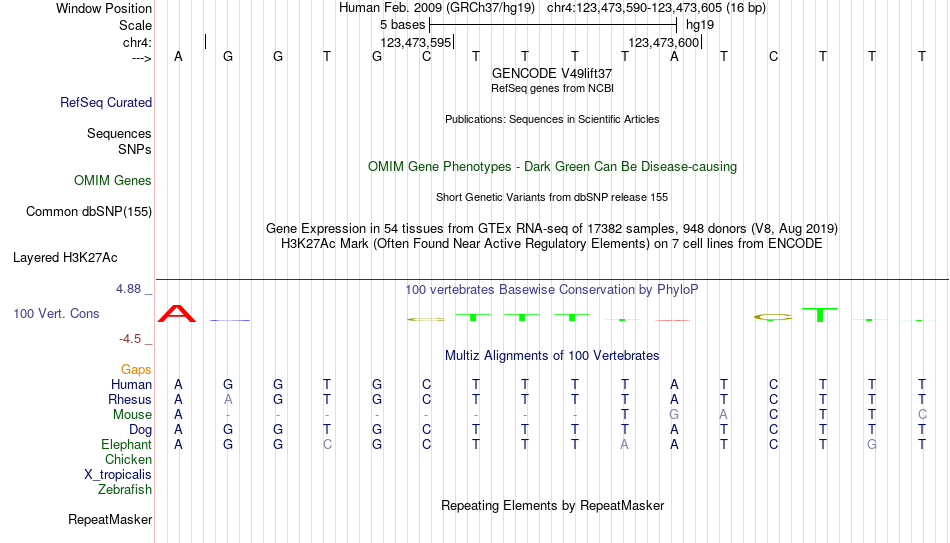Click the faded G in Mouse row
This screenshot has height=543, width=950.
(x=674, y=415)
